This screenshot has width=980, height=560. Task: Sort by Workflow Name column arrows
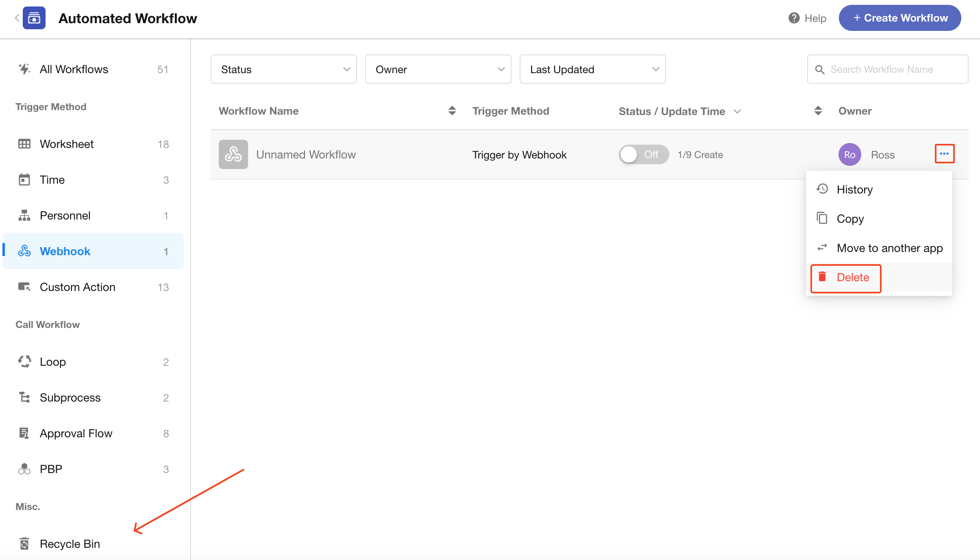pyautogui.click(x=452, y=111)
